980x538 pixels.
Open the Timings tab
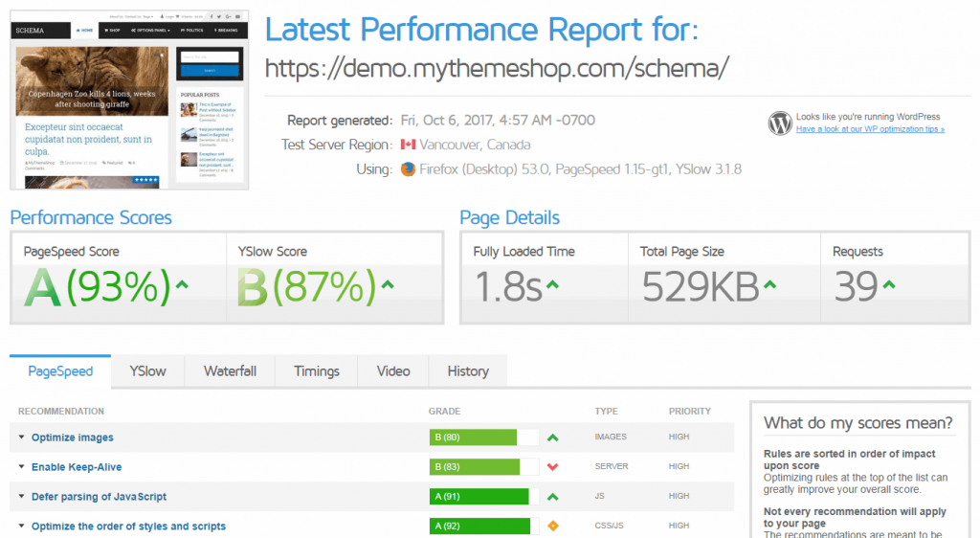[317, 371]
